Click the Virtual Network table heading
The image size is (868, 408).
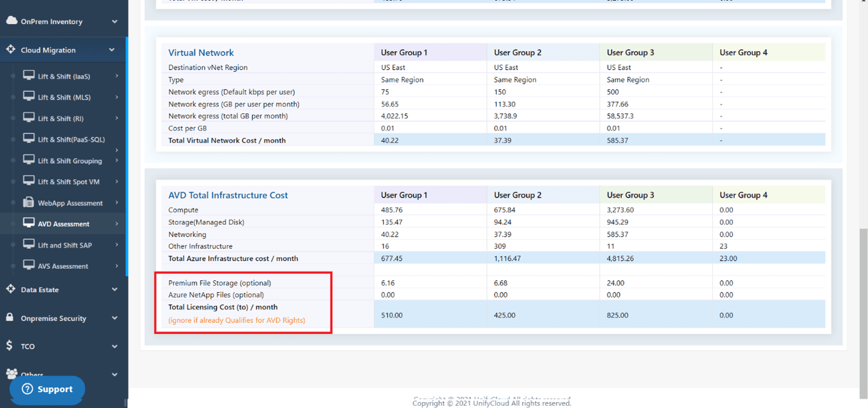coord(201,52)
